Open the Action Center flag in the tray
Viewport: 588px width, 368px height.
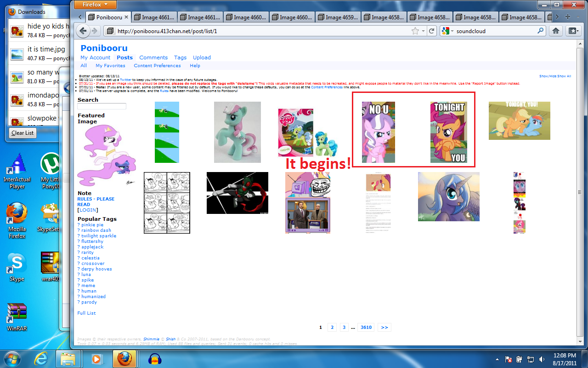(x=509, y=359)
